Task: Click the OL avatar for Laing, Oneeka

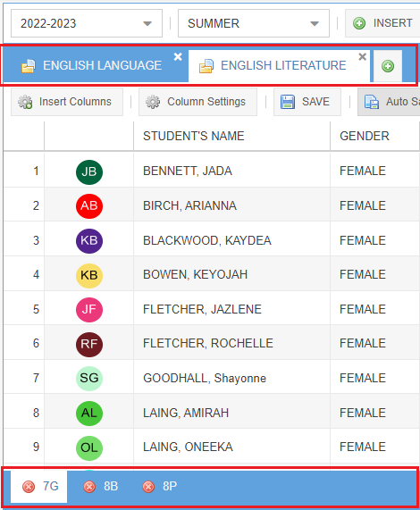Action: [x=89, y=447]
